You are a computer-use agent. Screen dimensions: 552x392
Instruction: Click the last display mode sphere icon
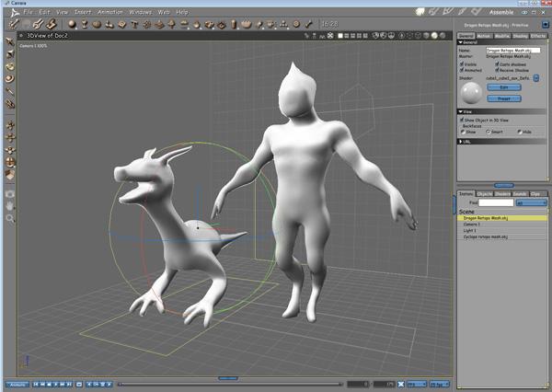[443, 36]
